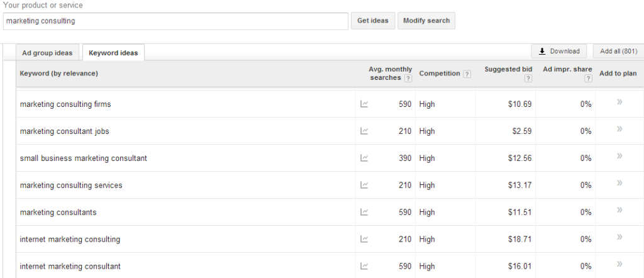Download the keyword ideas
This screenshot has width=644, height=278.
[559, 52]
